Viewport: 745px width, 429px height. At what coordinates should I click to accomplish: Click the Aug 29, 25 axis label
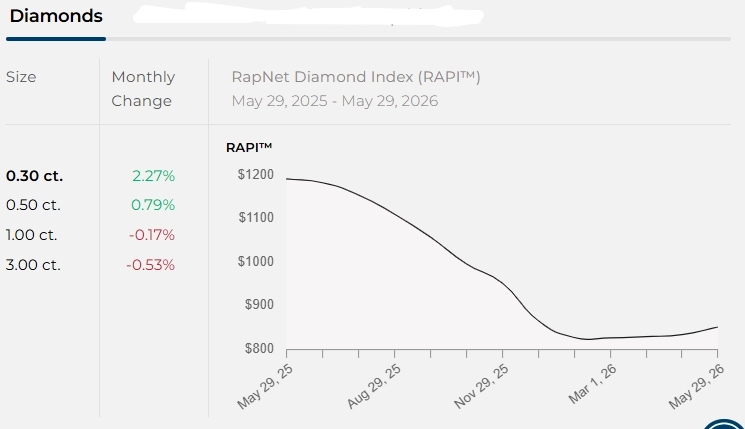[x=374, y=386]
